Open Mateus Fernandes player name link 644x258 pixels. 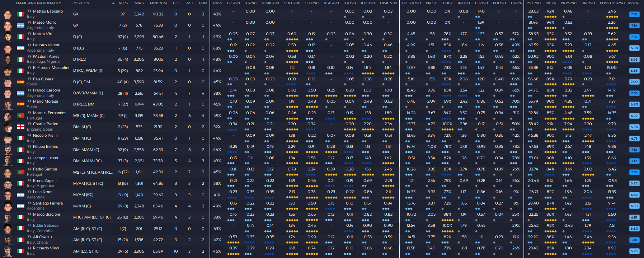pos(50,113)
